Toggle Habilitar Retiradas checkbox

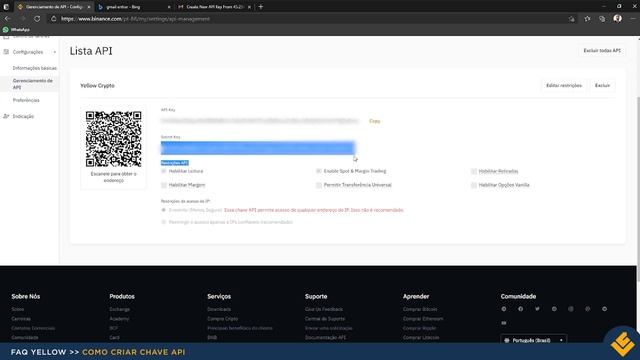coord(473,171)
